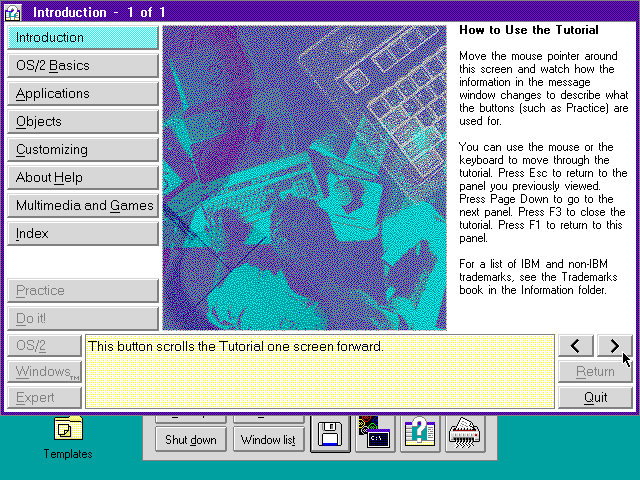The image size is (640, 480).
Task: Click the Do it! button
Action: 83,318
